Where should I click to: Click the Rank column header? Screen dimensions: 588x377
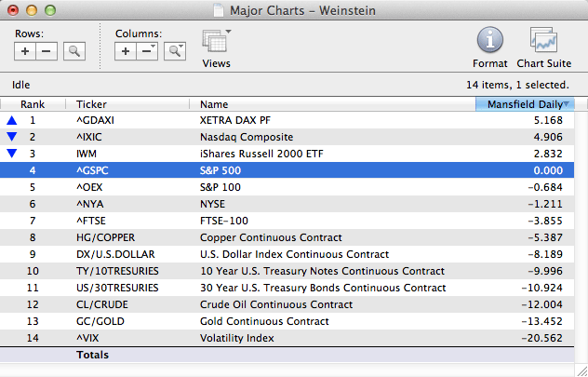coord(33,104)
